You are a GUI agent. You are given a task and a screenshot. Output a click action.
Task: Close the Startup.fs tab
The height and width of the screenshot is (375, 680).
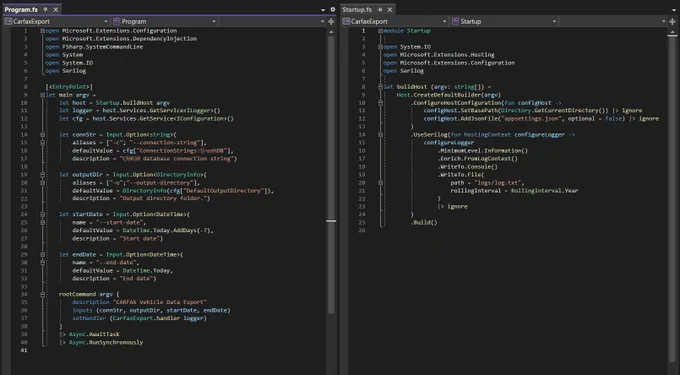[x=389, y=10]
